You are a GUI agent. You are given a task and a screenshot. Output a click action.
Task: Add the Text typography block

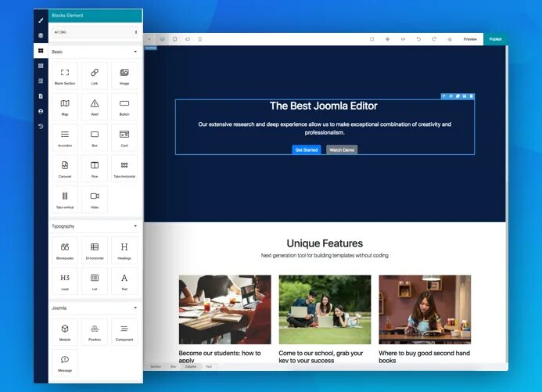[124, 281]
